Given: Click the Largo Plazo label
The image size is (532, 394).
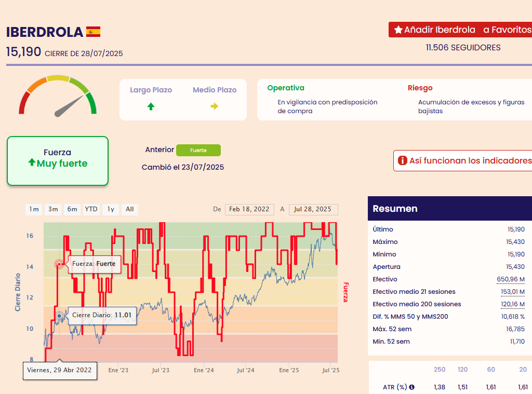Looking at the screenshot, I should coord(151,90).
